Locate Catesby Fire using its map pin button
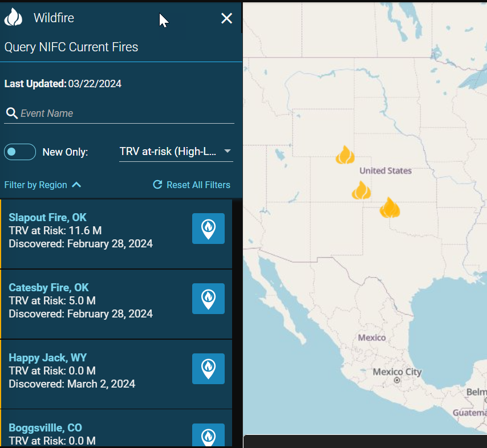 coord(208,299)
